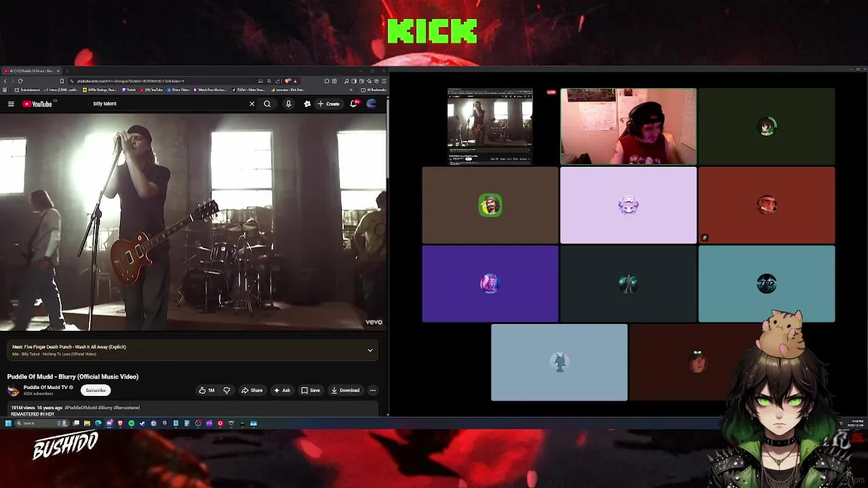The width and height of the screenshot is (868, 488).
Task: Open File Explorer from the taskbar
Action: [x=87, y=423]
